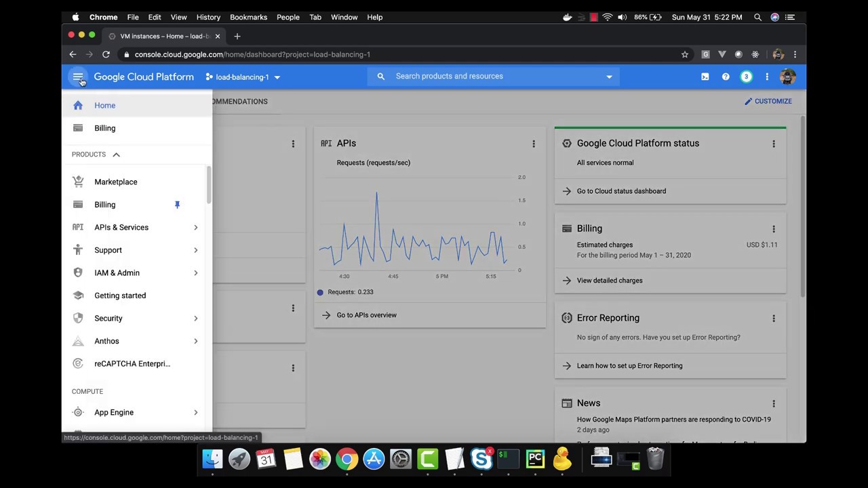Open Camtasia from the dock
This screenshot has height=488, width=868.
428,459
